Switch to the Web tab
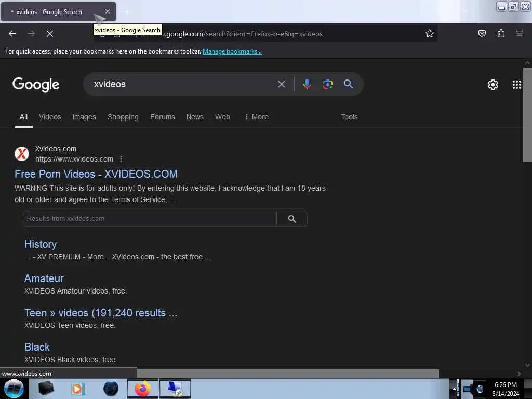This screenshot has height=399, width=532. 222,117
